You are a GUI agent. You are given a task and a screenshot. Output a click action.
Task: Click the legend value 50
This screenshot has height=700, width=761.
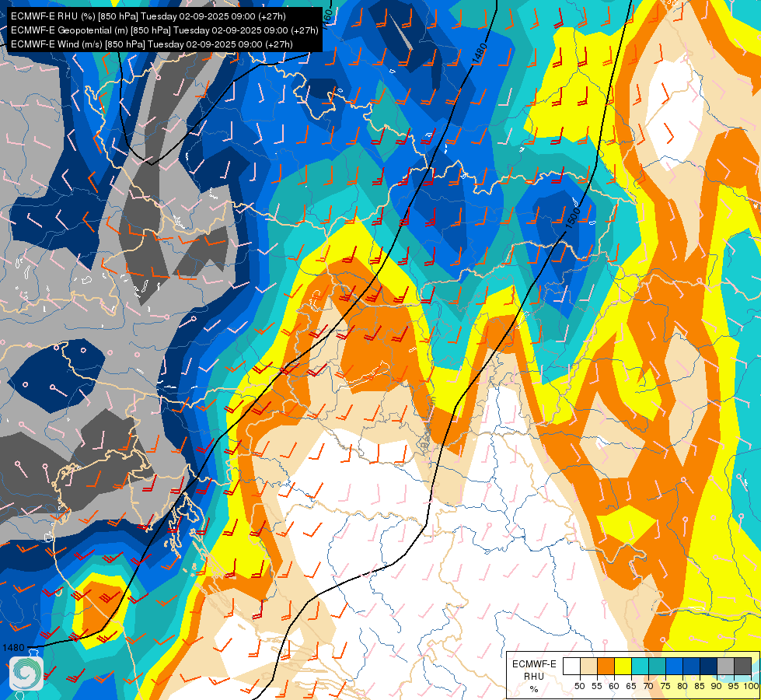pos(580,686)
